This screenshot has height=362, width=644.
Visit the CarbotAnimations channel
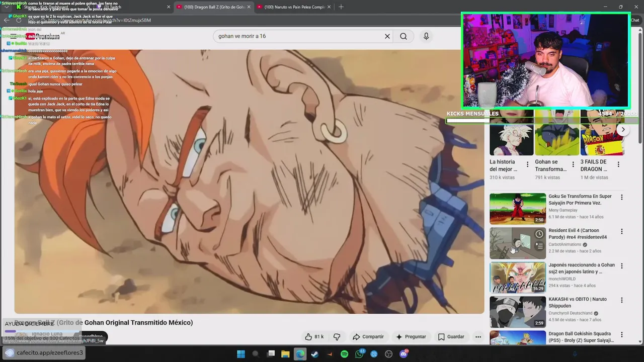click(565, 244)
